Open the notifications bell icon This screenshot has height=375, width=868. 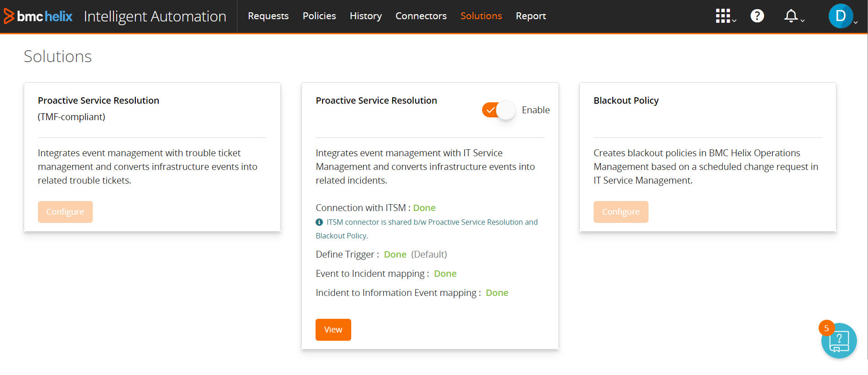pos(791,16)
